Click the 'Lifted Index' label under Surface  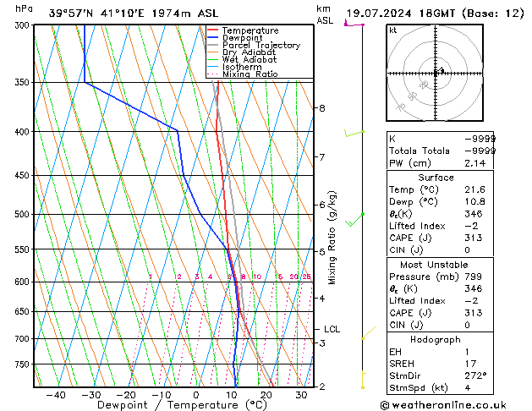coord(417,226)
